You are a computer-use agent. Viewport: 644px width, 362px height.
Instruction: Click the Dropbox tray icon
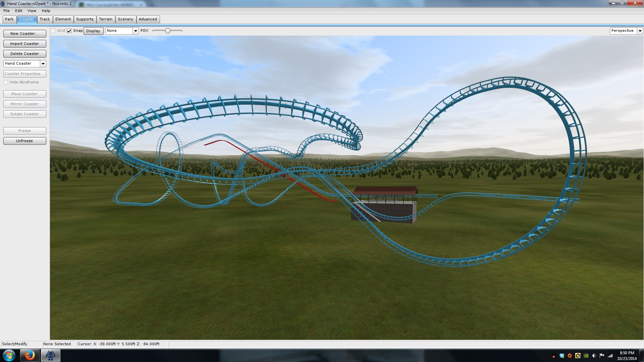coord(562,356)
